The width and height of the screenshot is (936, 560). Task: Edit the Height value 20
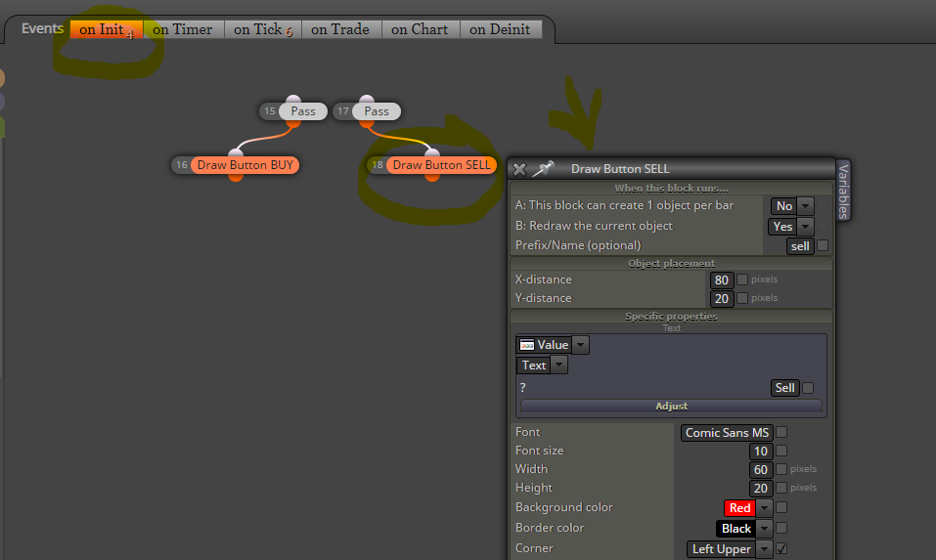click(x=761, y=489)
